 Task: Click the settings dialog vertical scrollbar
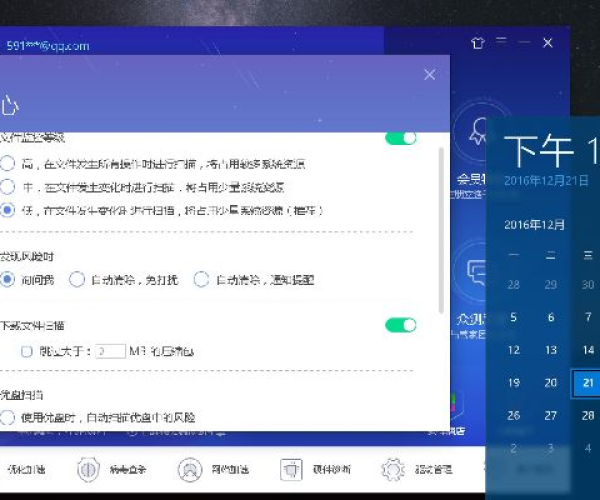click(x=441, y=231)
